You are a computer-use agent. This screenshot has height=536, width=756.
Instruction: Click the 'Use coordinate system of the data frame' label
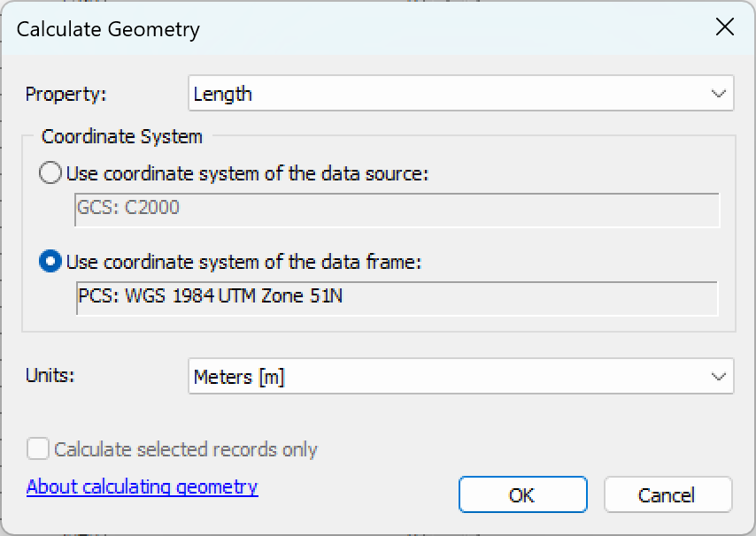pyautogui.click(x=244, y=262)
